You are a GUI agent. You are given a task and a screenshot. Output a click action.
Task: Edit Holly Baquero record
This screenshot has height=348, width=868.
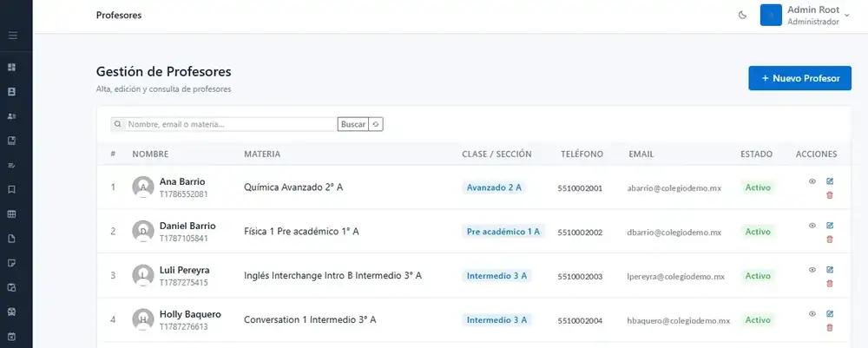(x=829, y=313)
